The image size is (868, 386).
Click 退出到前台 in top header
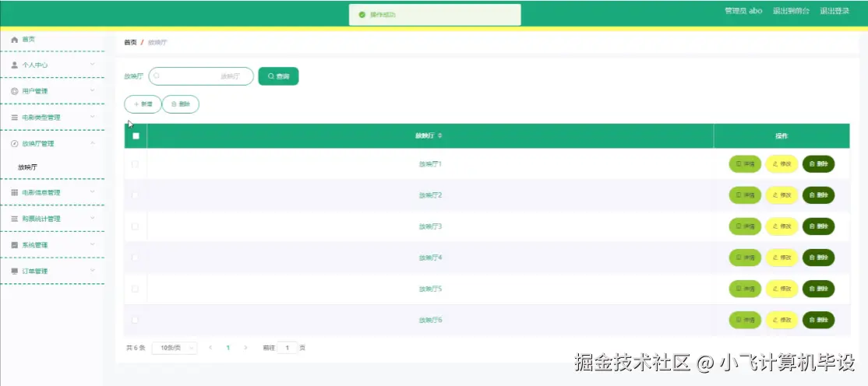[x=791, y=11]
